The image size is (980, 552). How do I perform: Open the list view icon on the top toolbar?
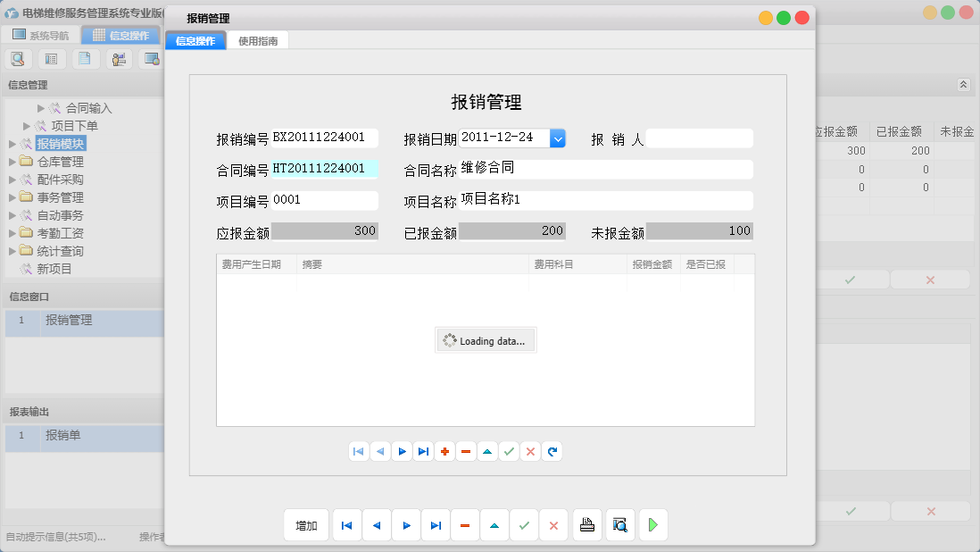(x=51, y=58)
